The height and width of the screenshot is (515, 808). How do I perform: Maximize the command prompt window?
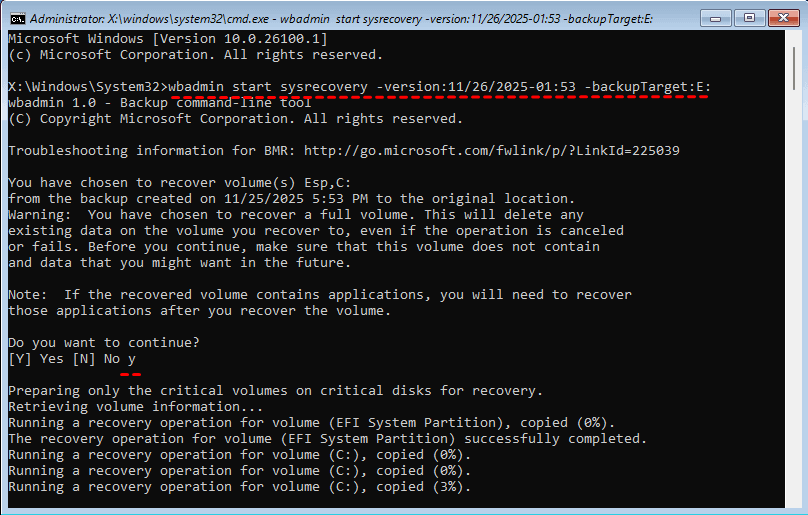(x=749, y=17)
